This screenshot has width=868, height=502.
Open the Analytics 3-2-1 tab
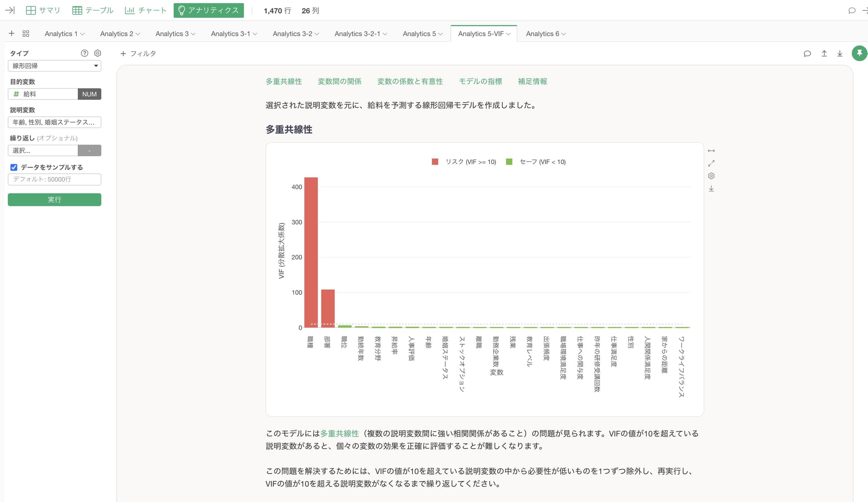(x=357, y=33)
